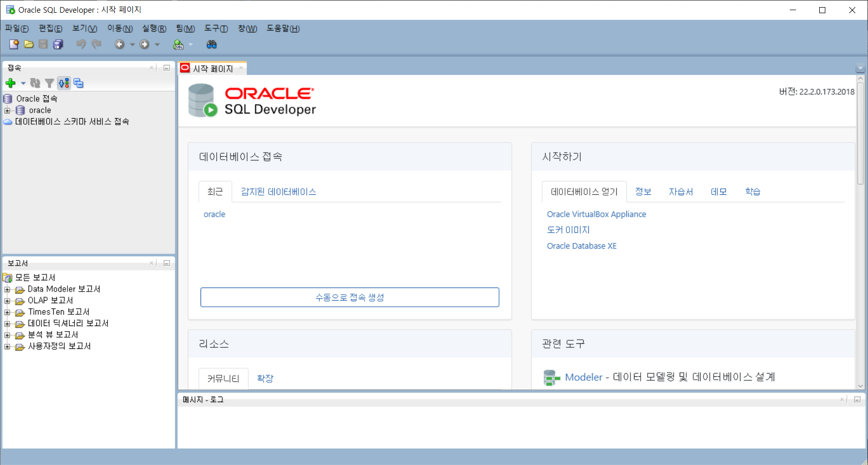Click 수동으로 접속 생성 button

point(350,297)
